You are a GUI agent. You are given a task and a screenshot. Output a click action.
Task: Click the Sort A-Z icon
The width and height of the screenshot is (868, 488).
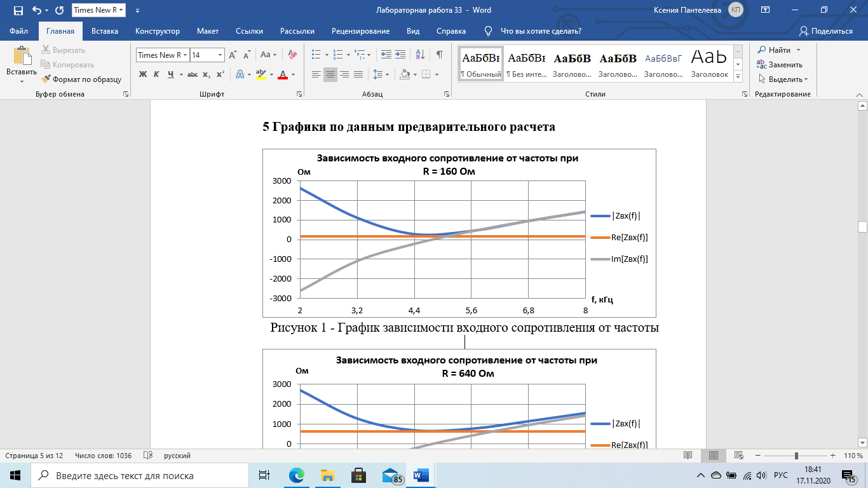pos(420,55)
